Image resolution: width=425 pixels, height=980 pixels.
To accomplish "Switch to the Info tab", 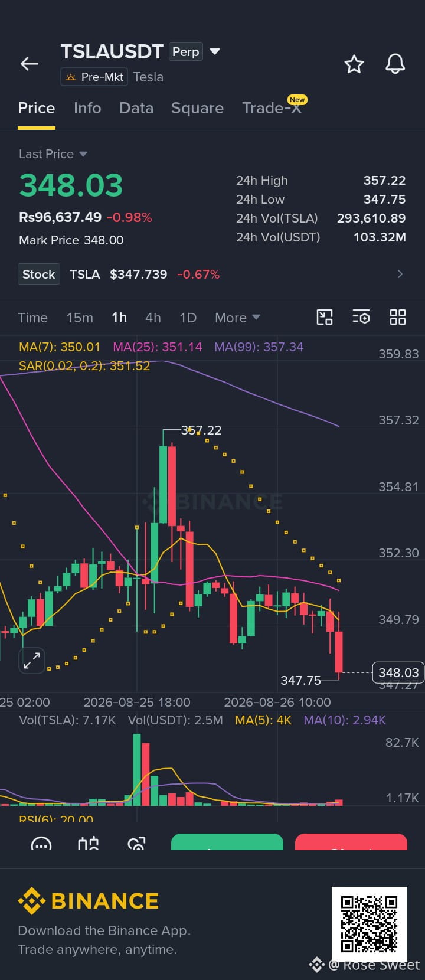I will point(87,108).
